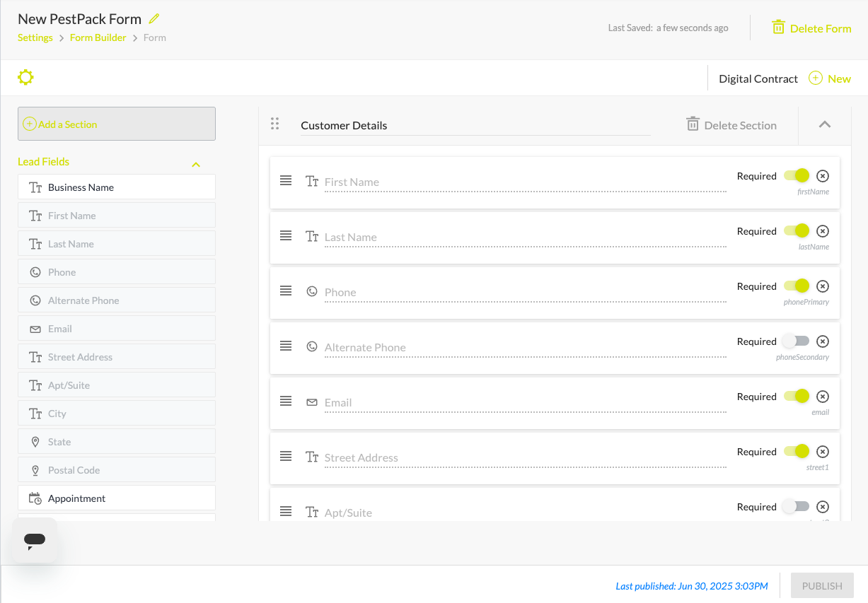Edit the Phone field label input
Viewport: 868px width, 603px height.
[526, 293]
